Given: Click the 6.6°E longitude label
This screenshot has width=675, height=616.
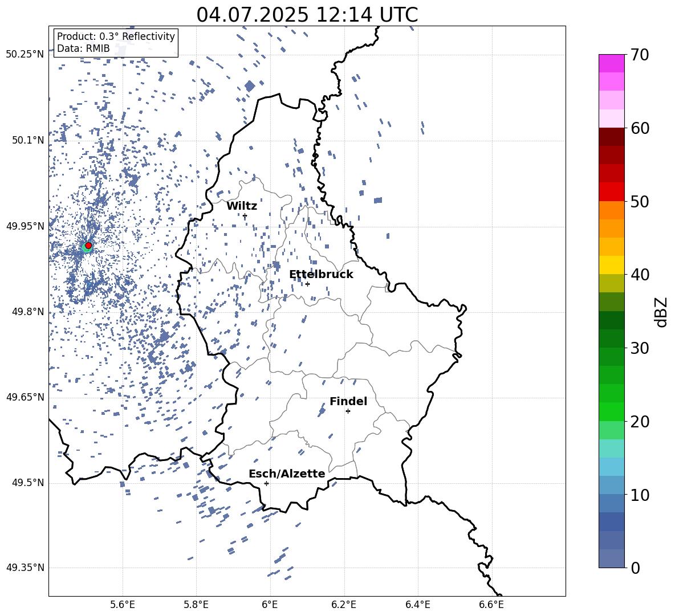Looking at the screenshot, I should pyautogui.click(x=491, y=605).
